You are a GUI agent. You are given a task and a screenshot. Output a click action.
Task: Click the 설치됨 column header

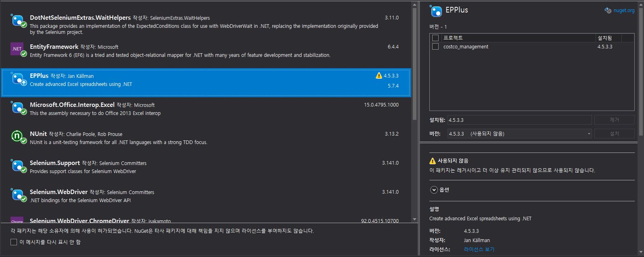pos(608,38)
